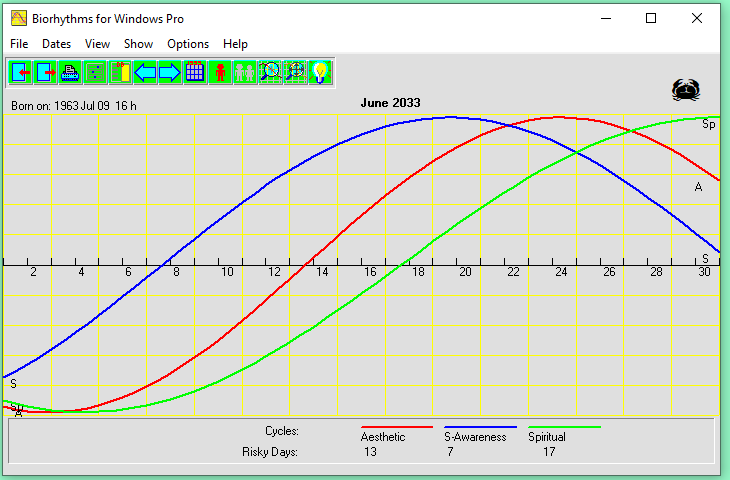Maximize the Biorhythms window
The width and height of the screenshot is (730, 480).
pyautogui.click(x=651, y=18)
